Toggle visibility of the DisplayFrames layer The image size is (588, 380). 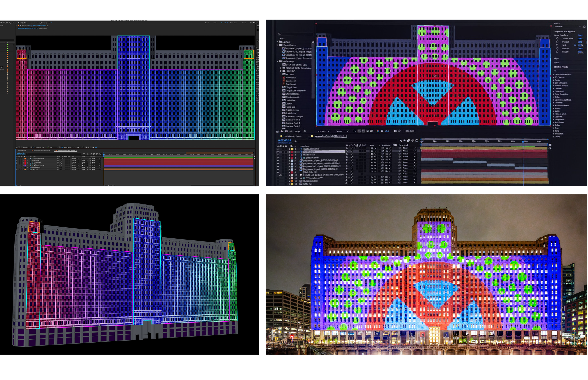coord(278,158)
